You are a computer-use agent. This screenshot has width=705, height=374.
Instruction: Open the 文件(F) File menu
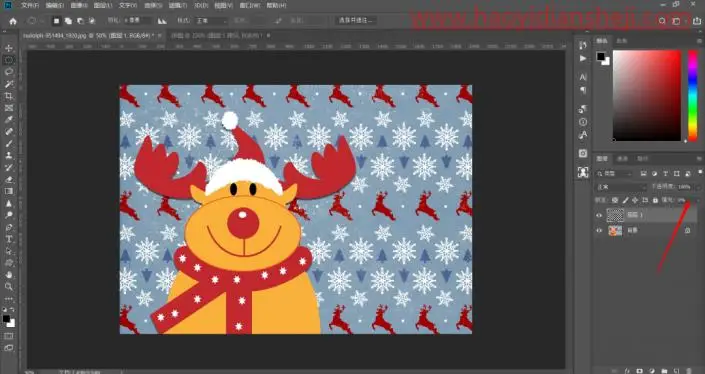click(30, 5)
